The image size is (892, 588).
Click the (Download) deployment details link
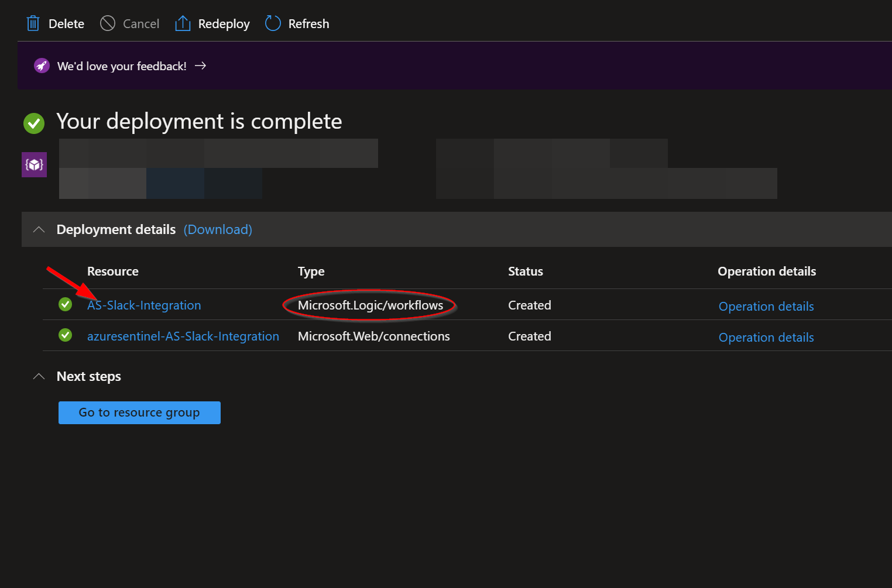tap(218, 229)
